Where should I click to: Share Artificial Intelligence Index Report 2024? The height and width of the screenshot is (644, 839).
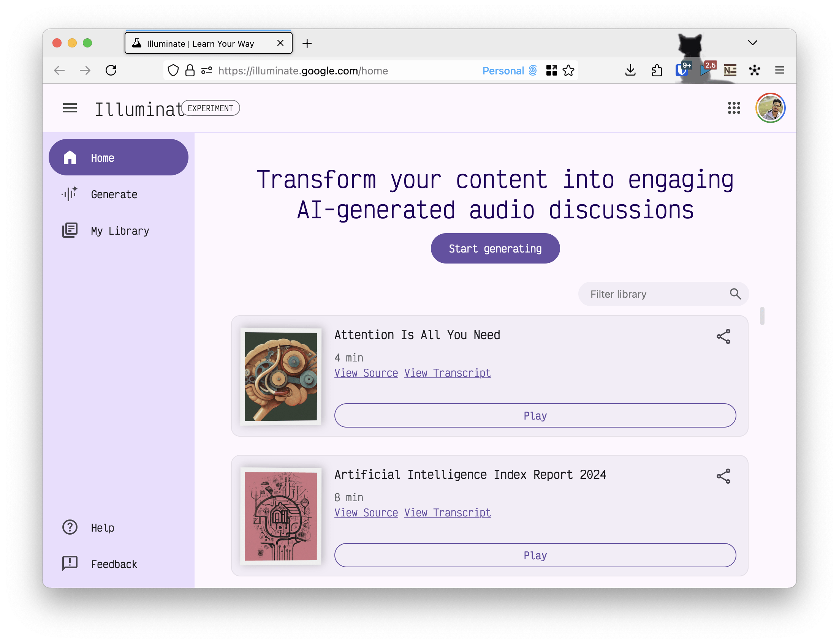723,477
